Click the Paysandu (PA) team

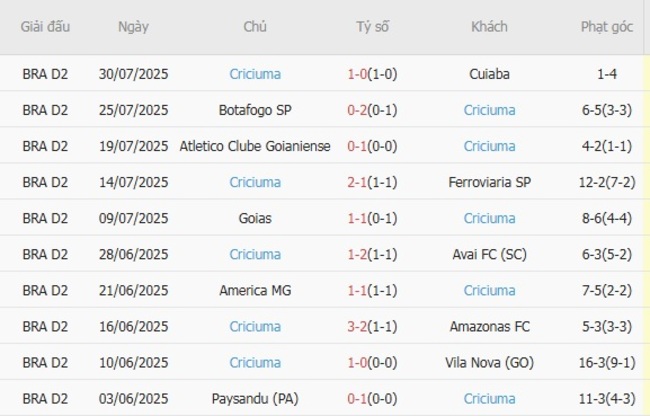[x=254, y=398]
